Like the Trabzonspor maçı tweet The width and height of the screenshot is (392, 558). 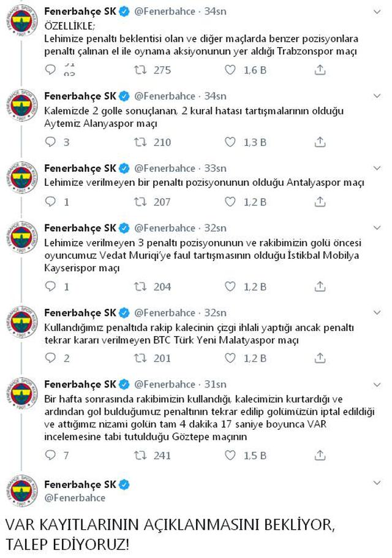230,70
